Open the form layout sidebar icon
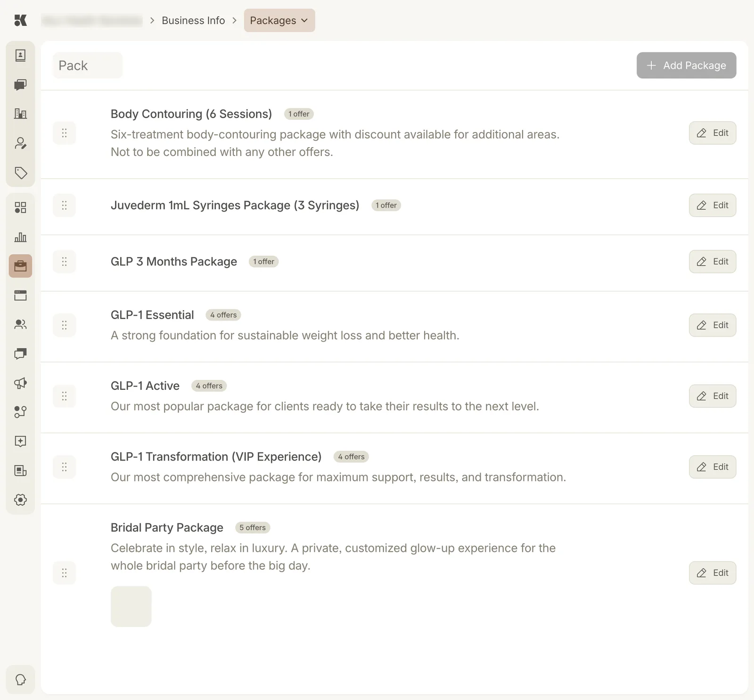 pos(20,470)
